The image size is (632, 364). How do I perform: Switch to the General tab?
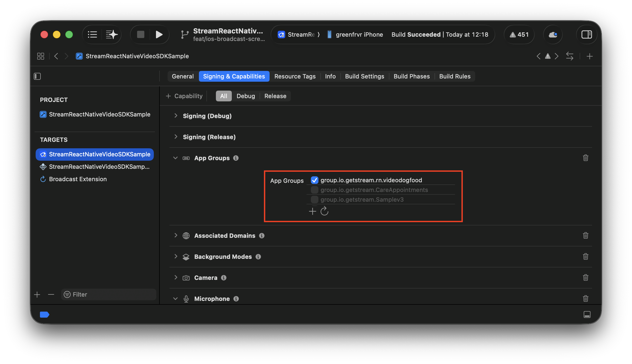tap(183, 76)
